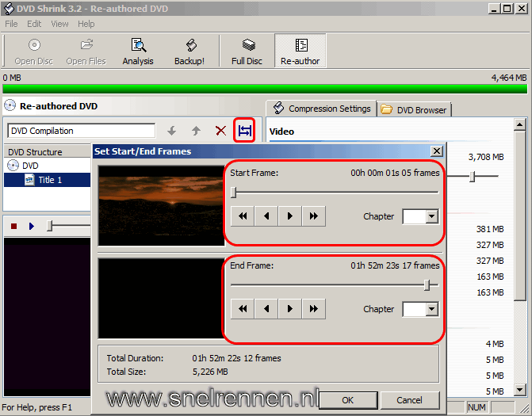Select Title 1 in DVD Structure
The width and height of the screenshot is (532, 416).
click(50, 180)
